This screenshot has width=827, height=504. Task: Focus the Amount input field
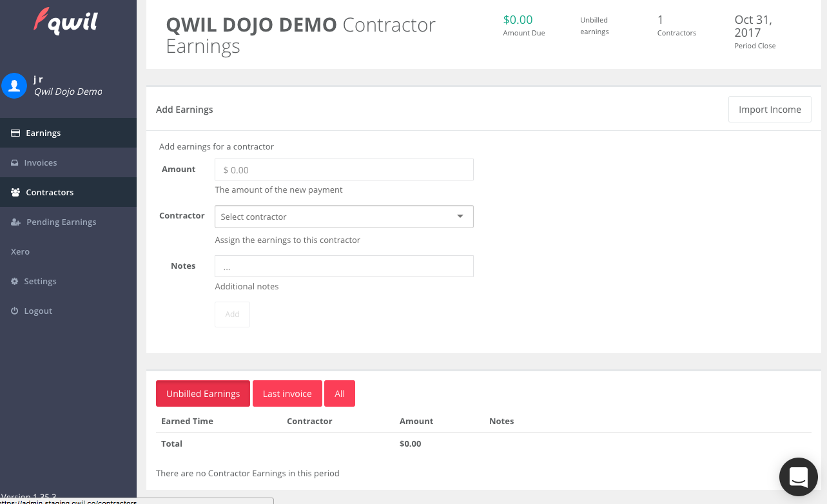coord(344,170)
